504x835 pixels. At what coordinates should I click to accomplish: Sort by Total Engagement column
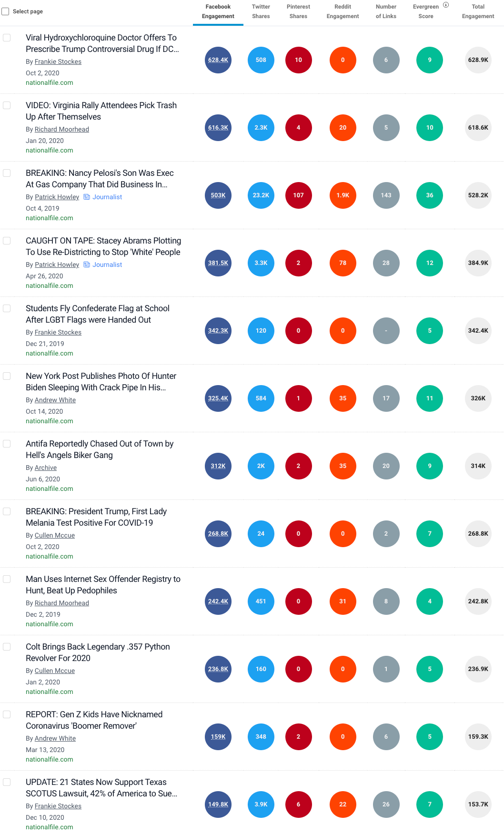(x=478, y=11)
